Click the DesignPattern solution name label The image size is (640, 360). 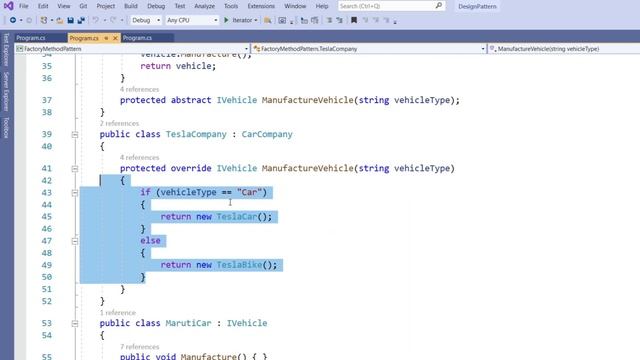(x=477, y=7)
